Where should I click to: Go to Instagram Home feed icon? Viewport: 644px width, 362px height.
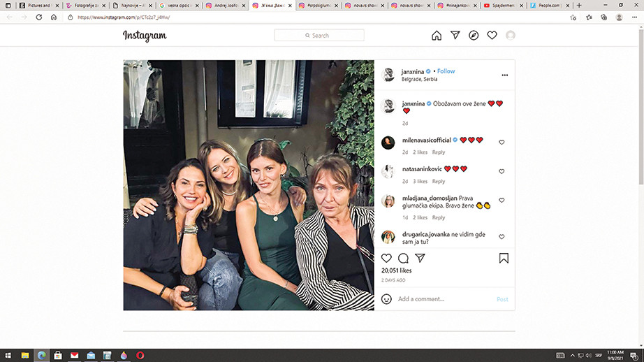[437, 36]
